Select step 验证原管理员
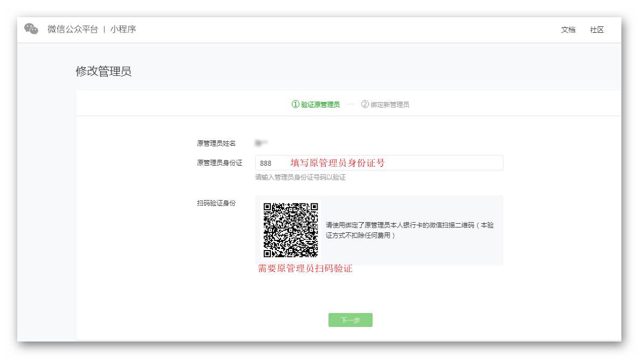 pyautogui.click(x=316, y=104)
